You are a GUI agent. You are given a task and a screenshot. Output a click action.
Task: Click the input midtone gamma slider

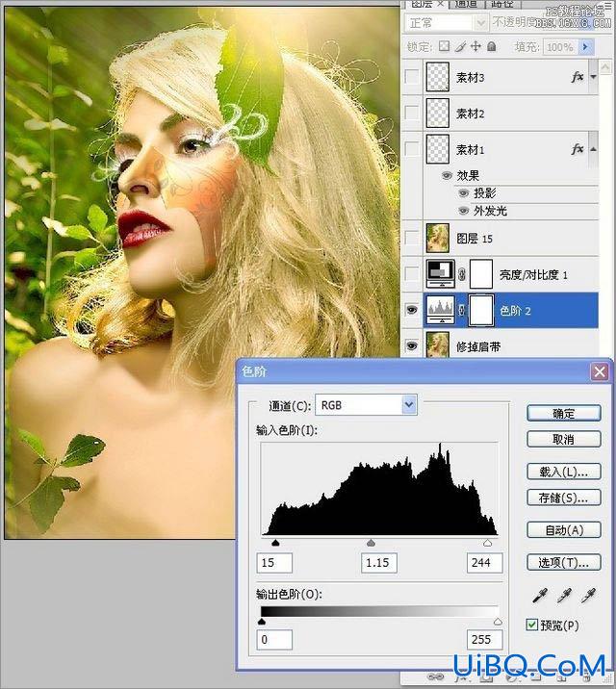[371, 543]
